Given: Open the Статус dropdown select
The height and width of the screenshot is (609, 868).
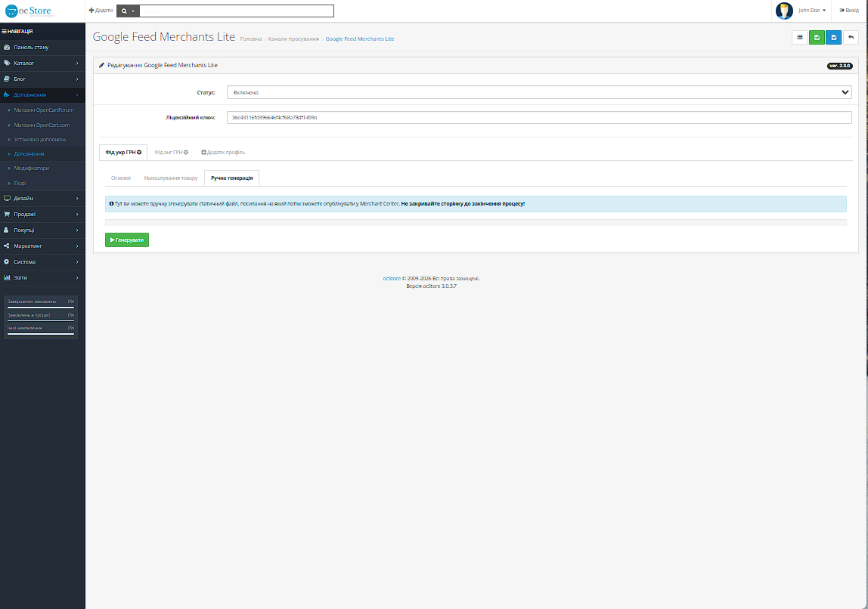Looking at the screenshot, I should [x=539, y=92].
